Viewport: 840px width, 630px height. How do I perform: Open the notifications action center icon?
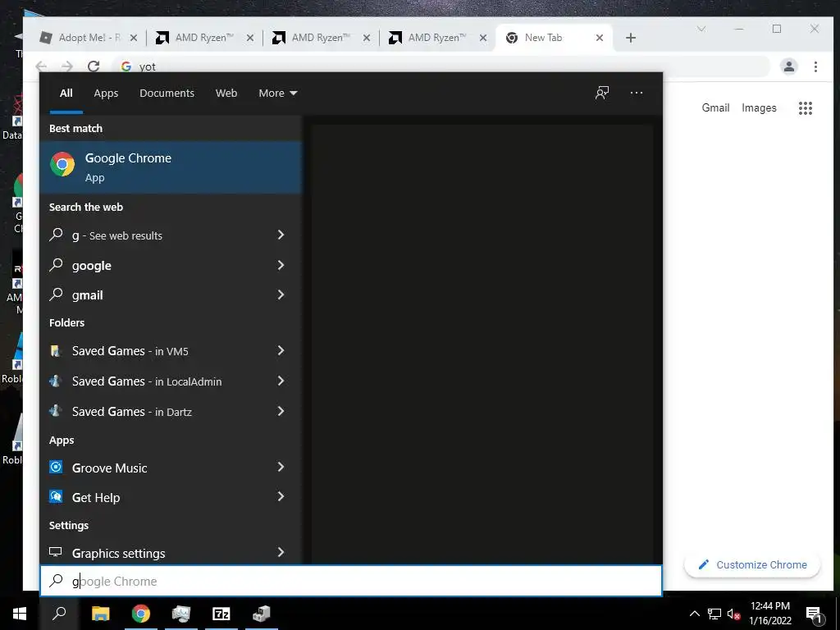[x=814, y=614]
